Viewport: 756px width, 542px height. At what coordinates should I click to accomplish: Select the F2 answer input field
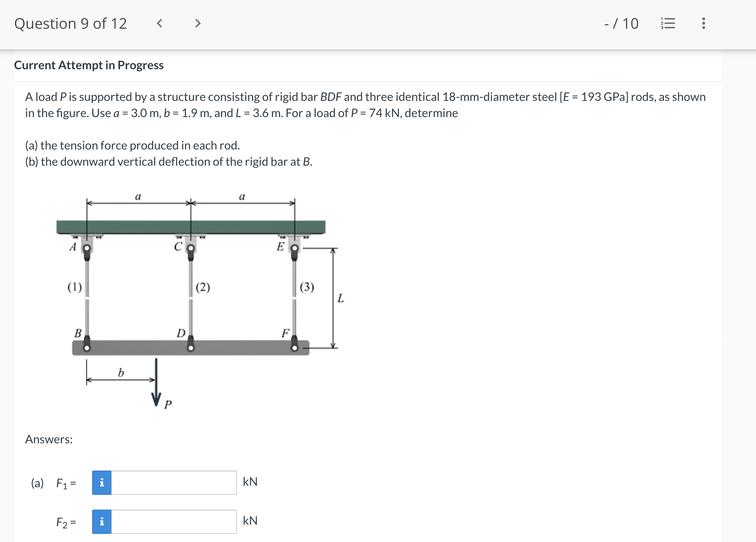(173, 521)
